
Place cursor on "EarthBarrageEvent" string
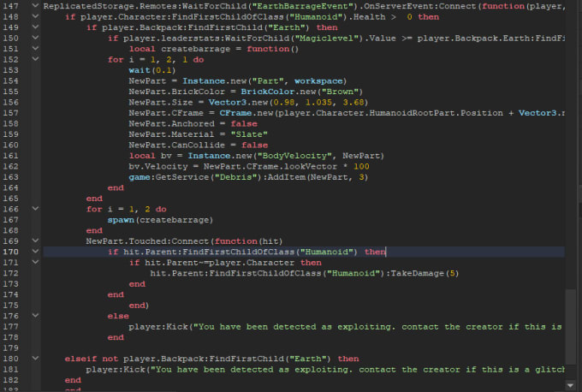[302, 6]
